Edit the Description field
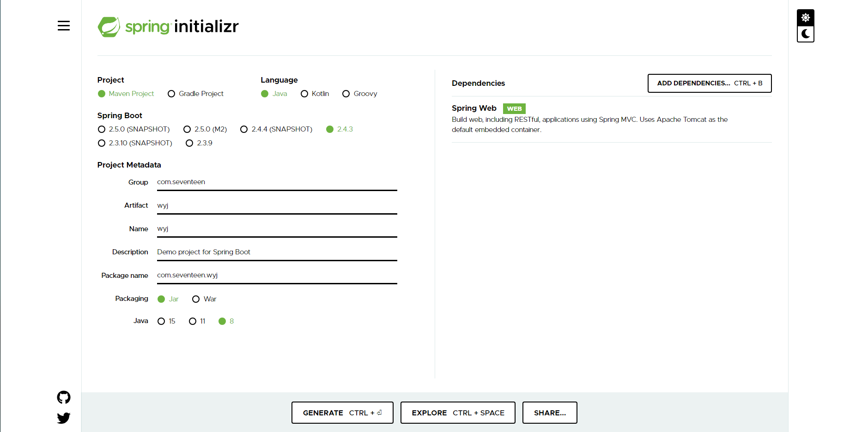 [x=277, y=252]
